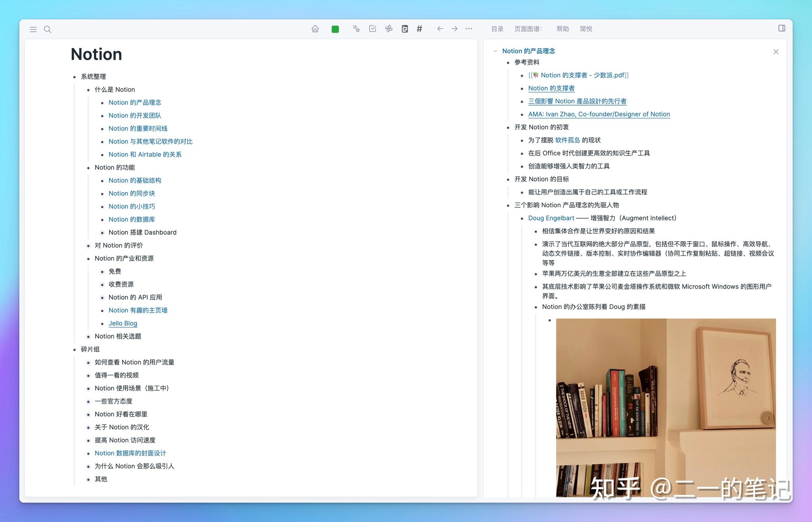Close the Notion 的产品理念 sidebar panel

coord(776,52)
